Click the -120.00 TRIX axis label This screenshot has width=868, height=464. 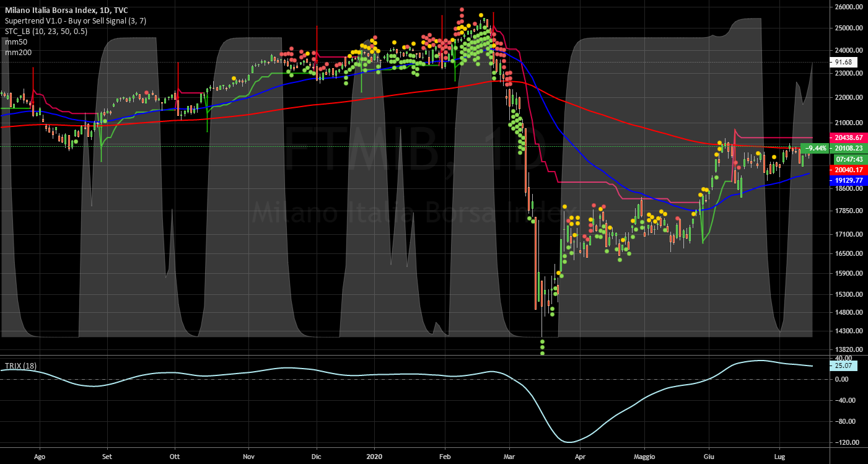click(846, 443)
